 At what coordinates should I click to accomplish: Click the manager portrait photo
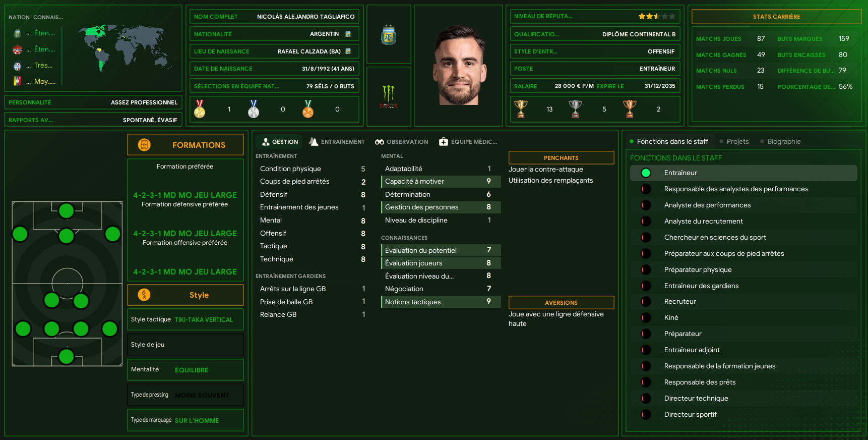click(x=459, y=66)
